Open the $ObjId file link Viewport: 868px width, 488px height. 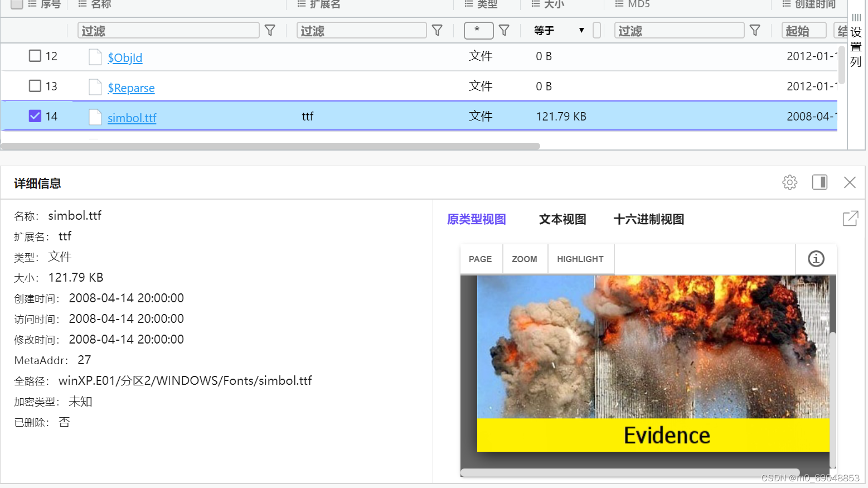(125, 57)
